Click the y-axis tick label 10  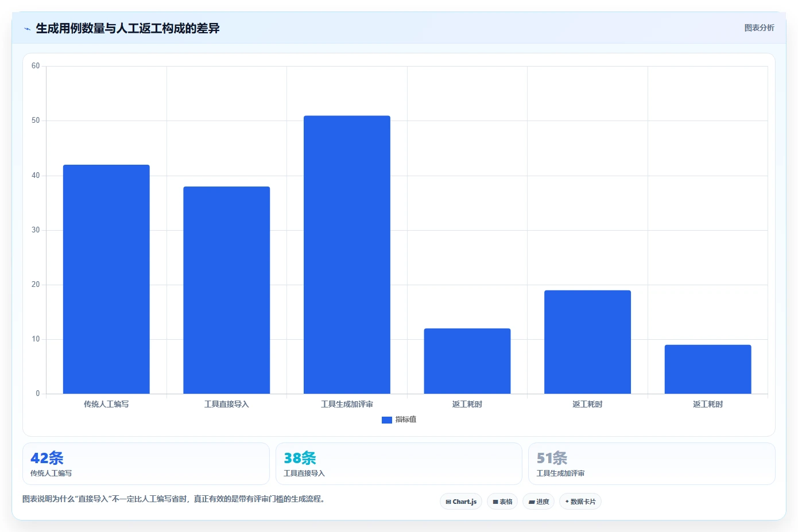[x=36, y=339]
